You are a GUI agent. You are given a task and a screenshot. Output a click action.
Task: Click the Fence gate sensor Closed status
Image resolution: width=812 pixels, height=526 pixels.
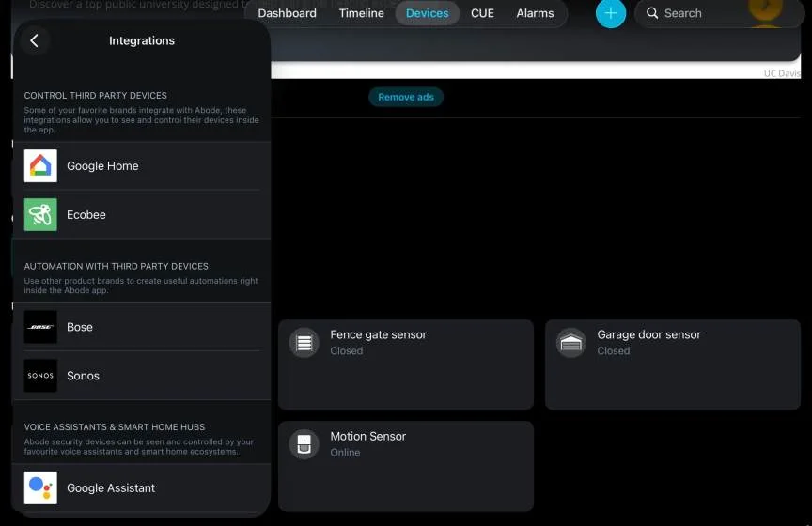[x=347, y=350]
